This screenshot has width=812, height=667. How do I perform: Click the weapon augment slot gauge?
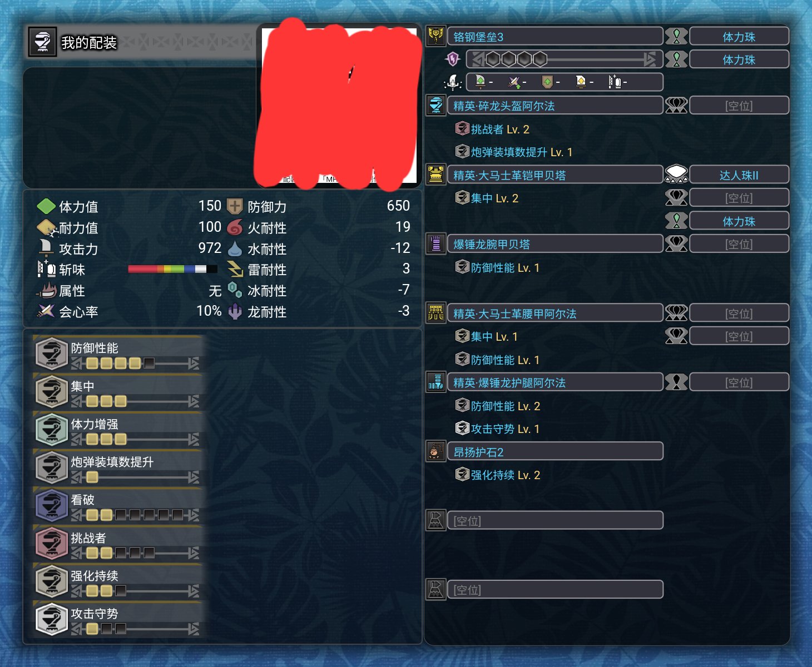564,59
